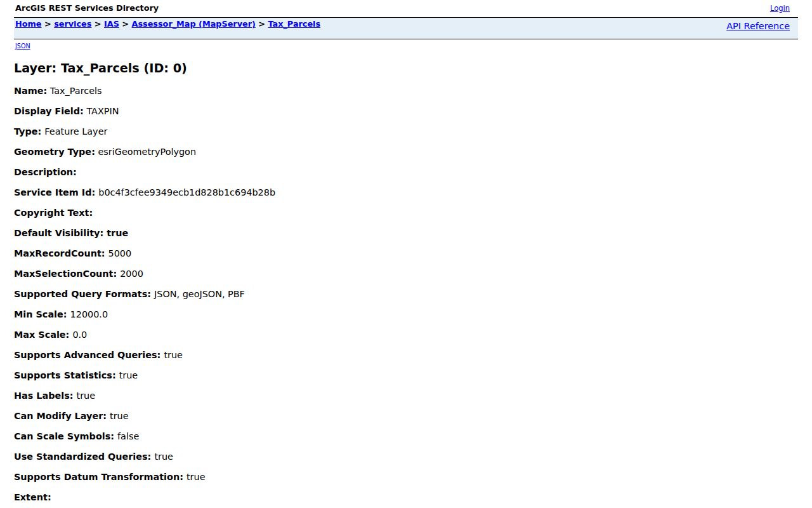812x508 pixels.
Task: Click the Supports Datum Transformation line
Action: point(110,477)
